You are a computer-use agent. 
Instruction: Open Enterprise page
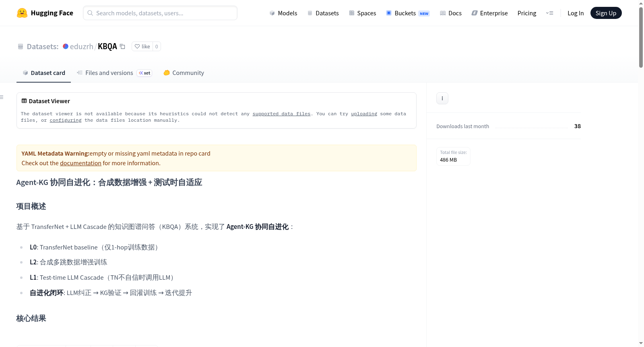[x=489, y=13]
